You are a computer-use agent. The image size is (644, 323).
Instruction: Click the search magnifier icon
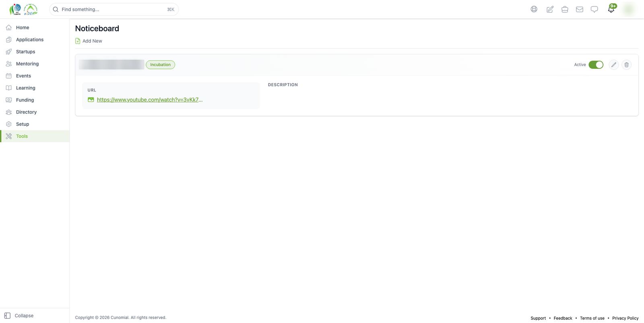tap(56, 9)
